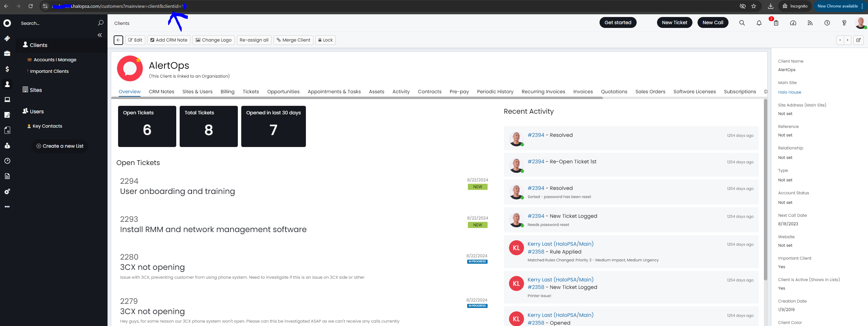The height and width of the screenshot is (326, 868).
Task: Open the header search magnifier icon
Action: 742,23
